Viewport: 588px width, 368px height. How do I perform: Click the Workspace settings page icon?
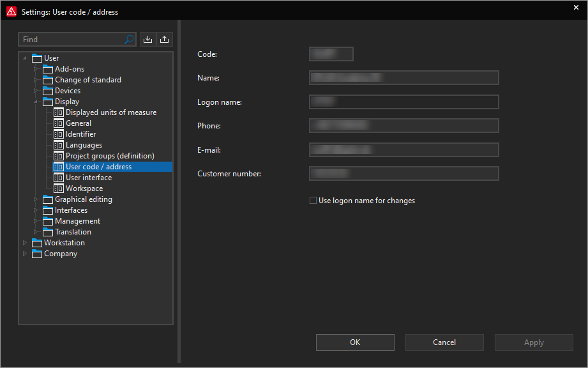tap(59, 188)
